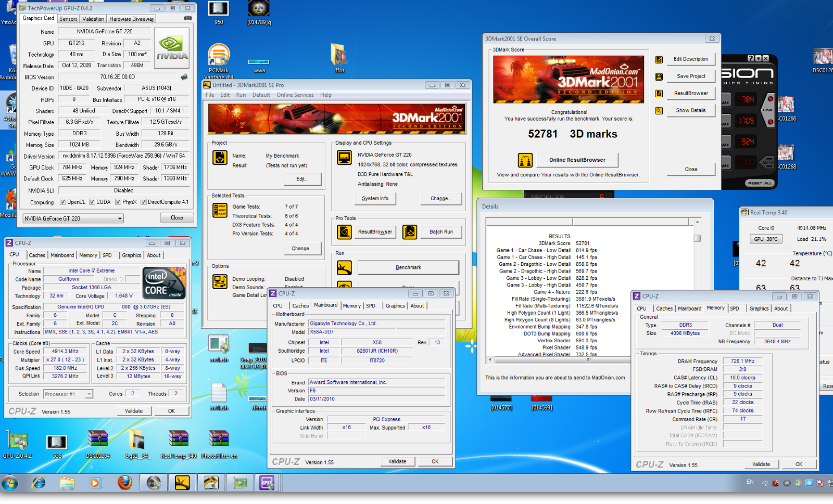This screenshot has width=833, height=504.
Task: Open the Online Services menu in 3DMark2001
Action: pos(295,95)
